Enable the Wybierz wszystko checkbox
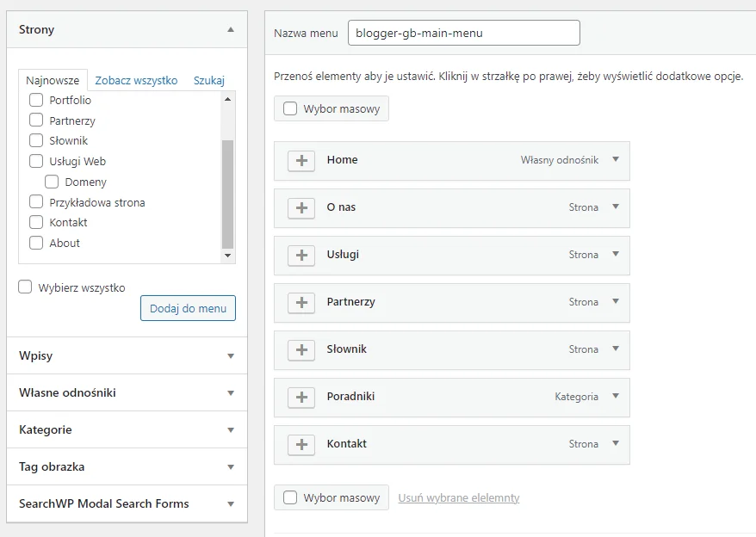The image size is (756, 537). (26, 287)
